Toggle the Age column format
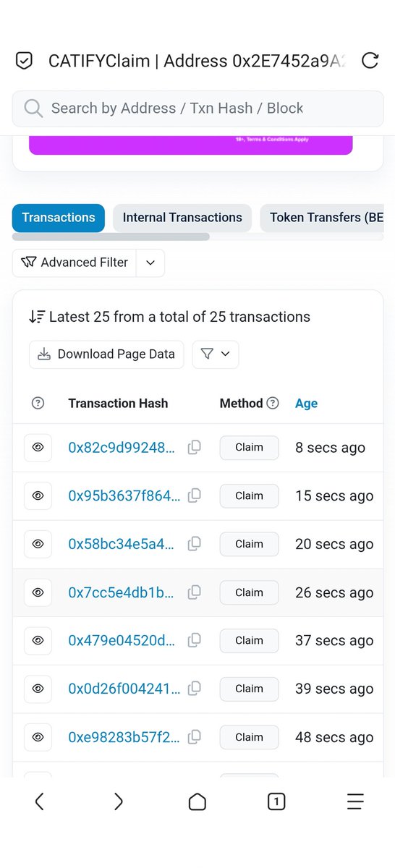Viewport: 395px width, 868px height. 306,404
